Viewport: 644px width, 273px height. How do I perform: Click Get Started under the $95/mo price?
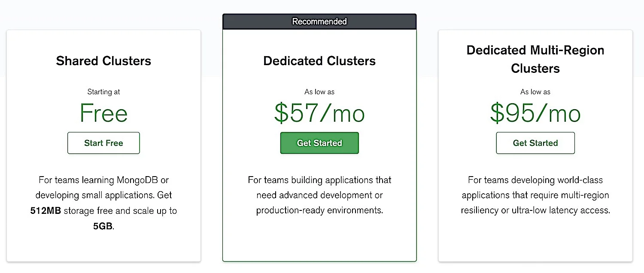pos(535,143)
